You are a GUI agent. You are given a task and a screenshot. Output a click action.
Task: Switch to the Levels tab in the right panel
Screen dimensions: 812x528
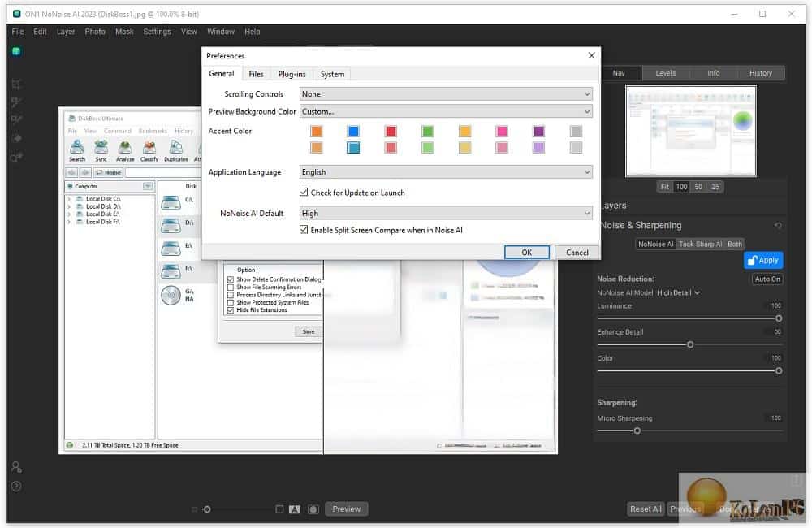point(666,73)
